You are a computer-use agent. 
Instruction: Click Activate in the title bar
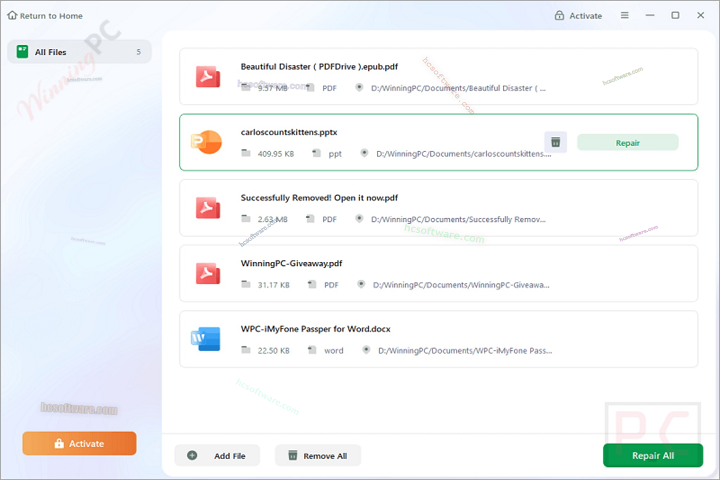coord(579,15)
